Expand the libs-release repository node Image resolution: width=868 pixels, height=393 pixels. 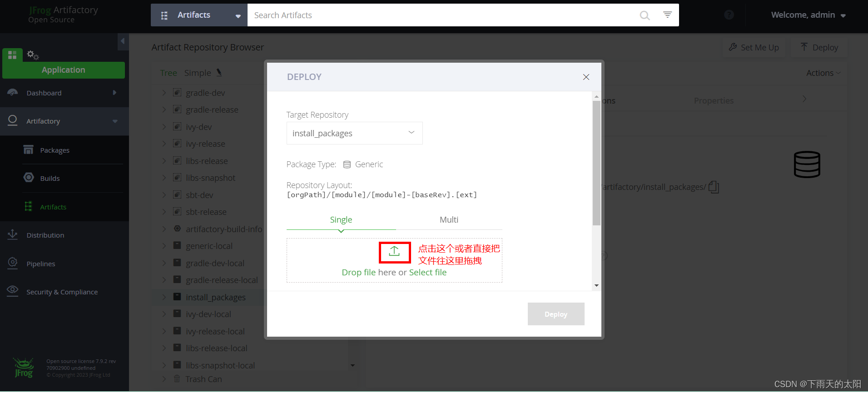coord(164,161)
